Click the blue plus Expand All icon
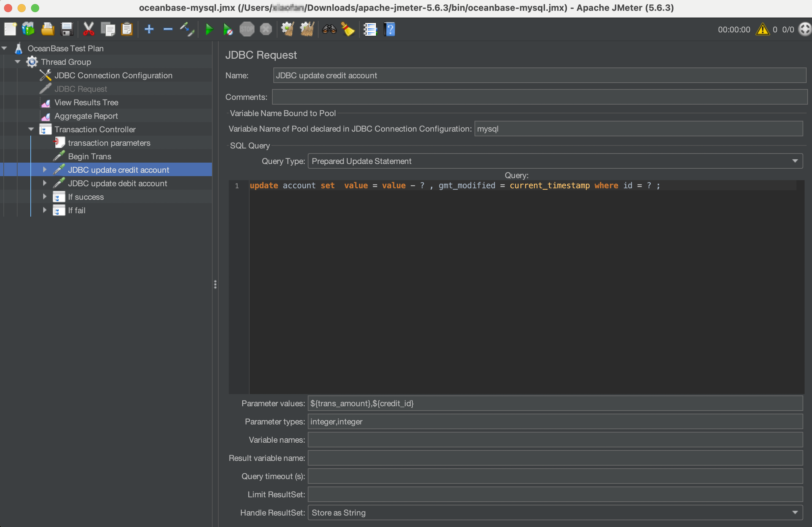 [149, 29]
